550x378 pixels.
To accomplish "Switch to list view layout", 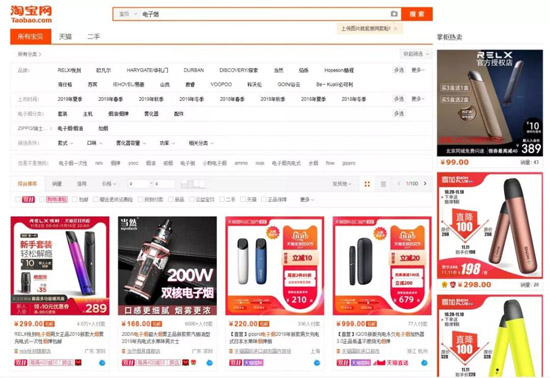I will (x=383, y=184).
